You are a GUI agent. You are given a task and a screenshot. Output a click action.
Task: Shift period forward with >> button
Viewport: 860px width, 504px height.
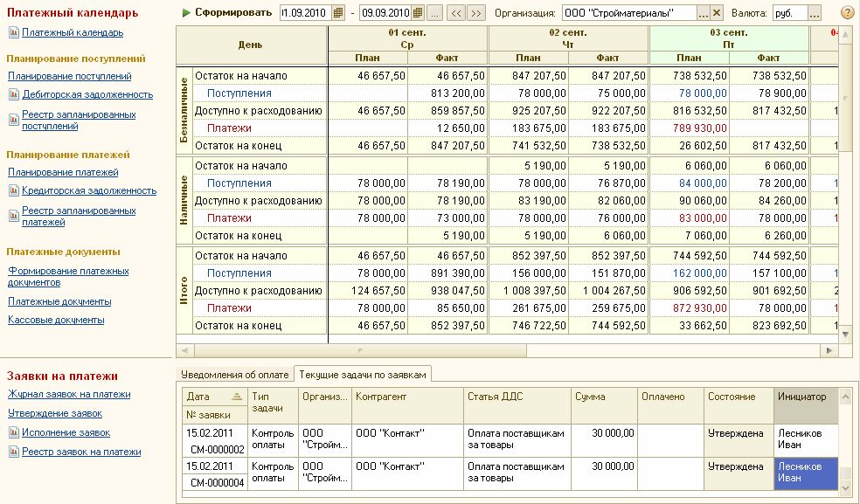click(x=476, y=13)
